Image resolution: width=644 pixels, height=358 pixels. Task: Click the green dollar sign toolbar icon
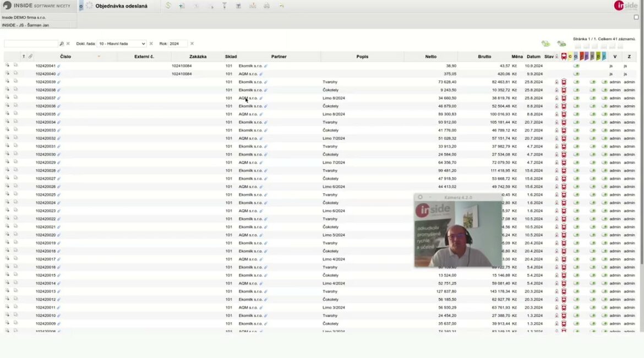168,6
